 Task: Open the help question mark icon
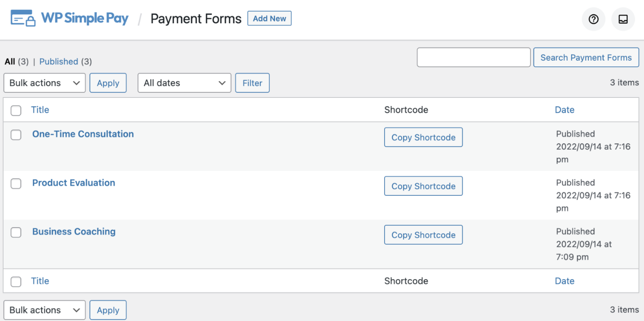(593, 19)
